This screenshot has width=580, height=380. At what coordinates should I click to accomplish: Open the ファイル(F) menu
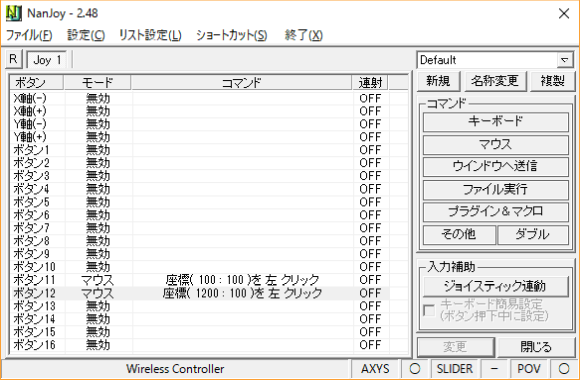pyautogui.click(x=29, y=36)
